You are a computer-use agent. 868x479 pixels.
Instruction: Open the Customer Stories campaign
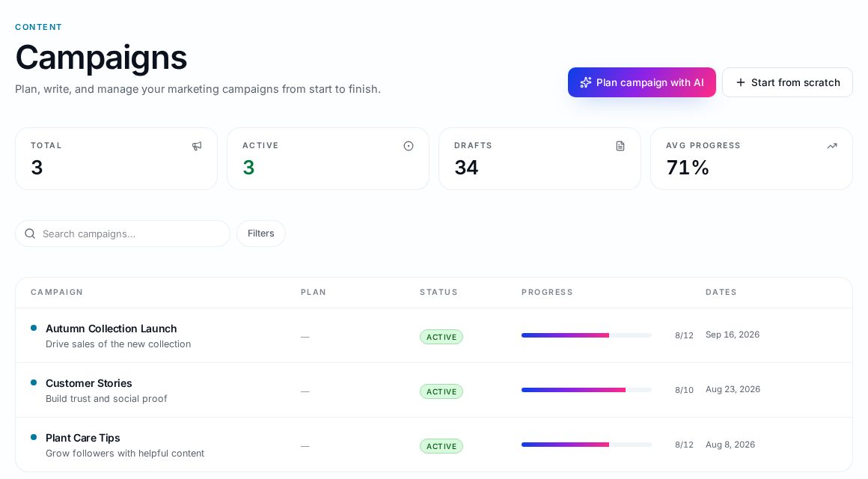(88, 383)
